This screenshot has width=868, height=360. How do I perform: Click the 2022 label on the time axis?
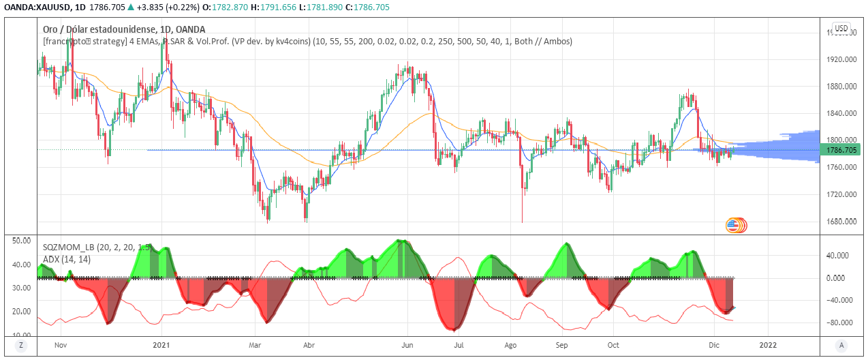[768, 346]
